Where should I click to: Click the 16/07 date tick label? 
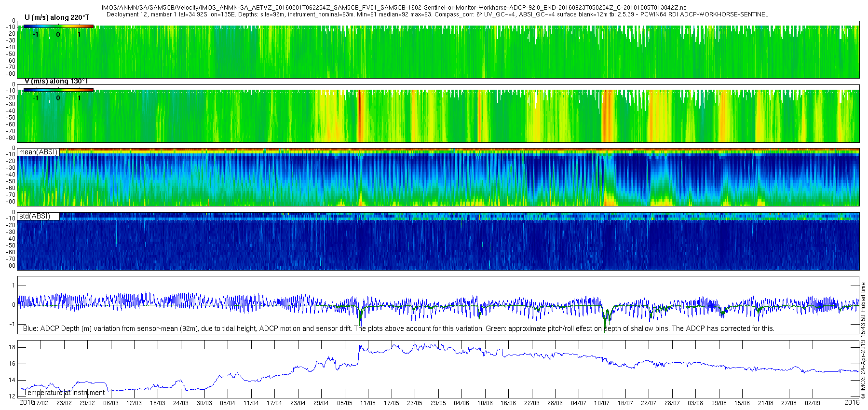[x=625, y=403]
